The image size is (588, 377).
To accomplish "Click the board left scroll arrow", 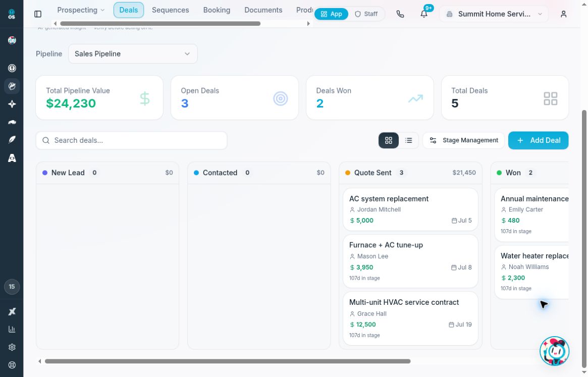I will [39, 361].
